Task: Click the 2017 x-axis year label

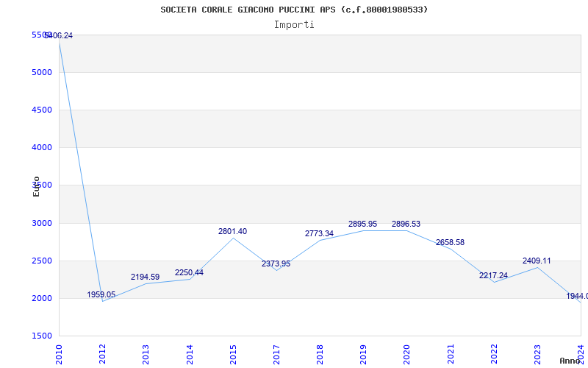Action: pos(276,354)
